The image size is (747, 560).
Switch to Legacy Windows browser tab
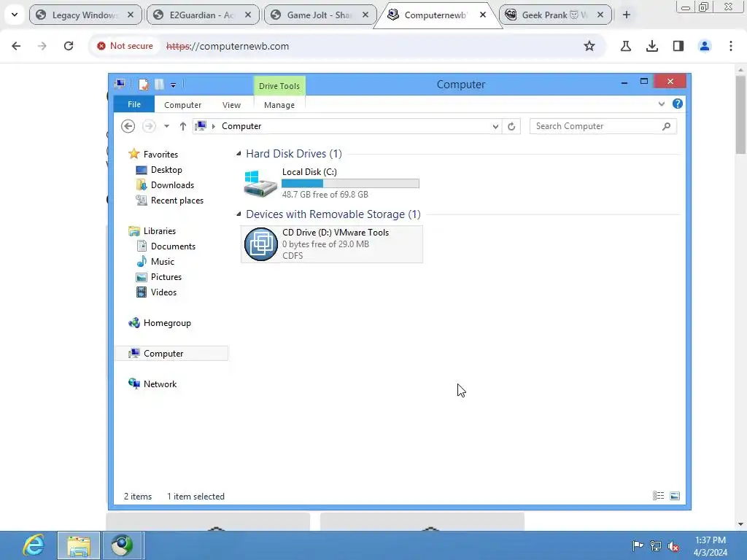(85, 15)
